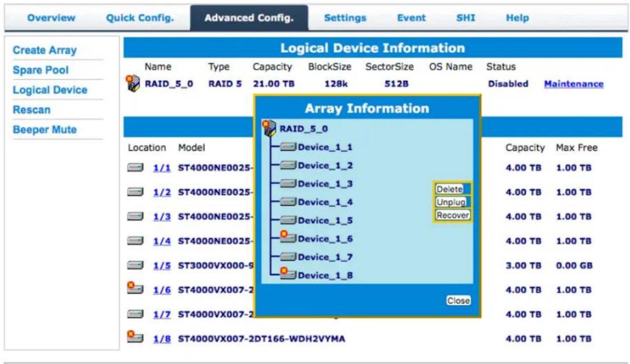The width and height of the screenshot is (630, 364).
Task: Select Device_1_8 label in the tree
Action: (x=325, y=275)
